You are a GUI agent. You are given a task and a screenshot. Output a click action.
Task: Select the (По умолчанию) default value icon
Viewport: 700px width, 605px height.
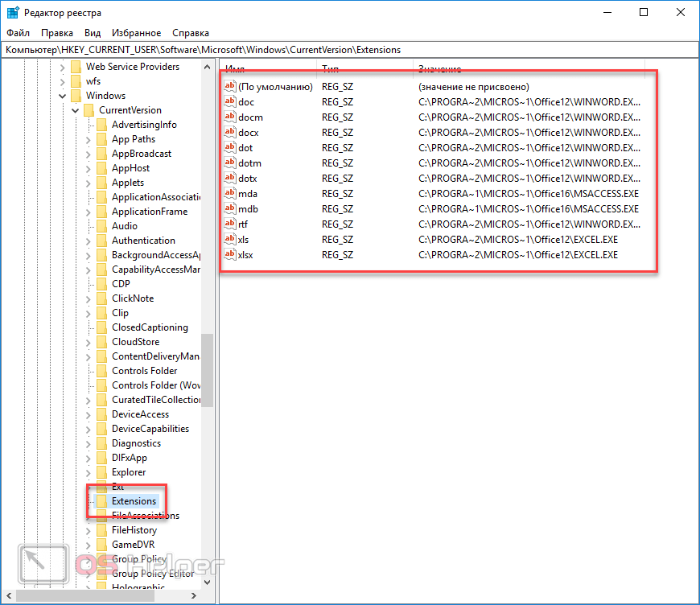230,87
